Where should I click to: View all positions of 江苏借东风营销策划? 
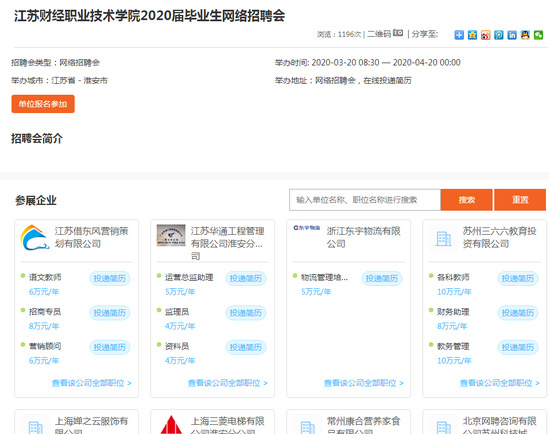pyautogui.click(x=92, y=383)
